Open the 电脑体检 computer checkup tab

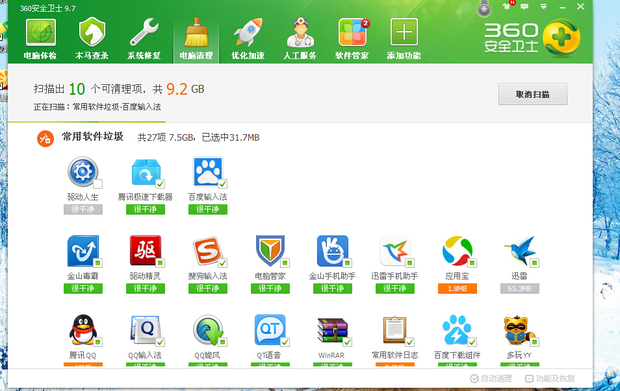[x=40, y=39]
